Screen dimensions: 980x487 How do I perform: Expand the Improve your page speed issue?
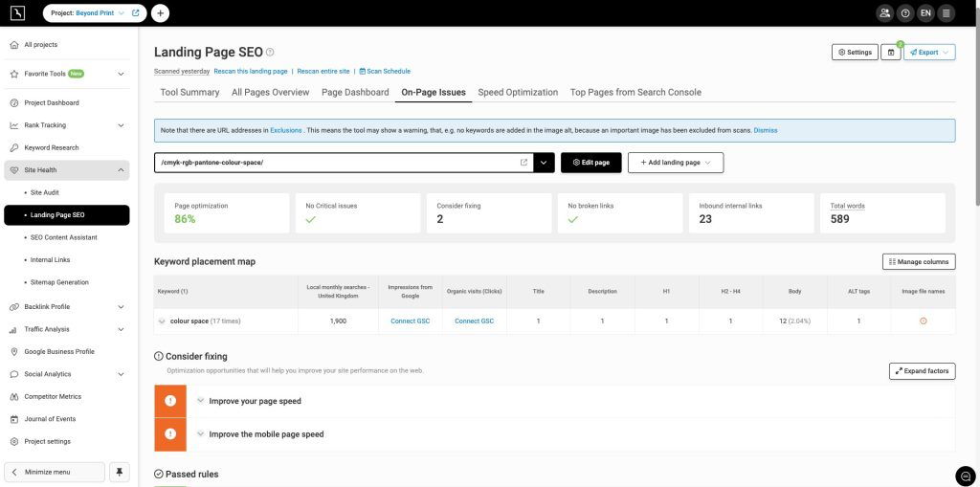click(x=201, y=401)
